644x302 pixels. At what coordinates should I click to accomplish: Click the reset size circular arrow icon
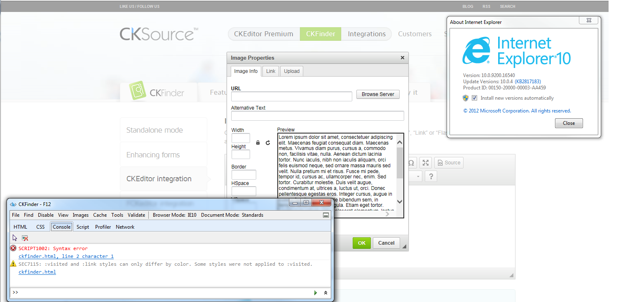[x=268, y=143]
